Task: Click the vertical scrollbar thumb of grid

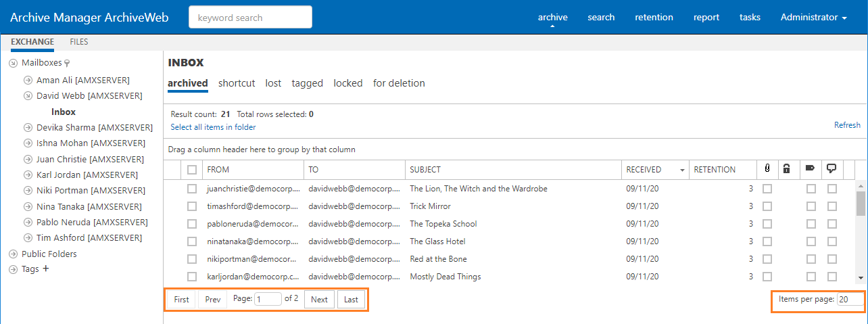Action: point(861,203)
